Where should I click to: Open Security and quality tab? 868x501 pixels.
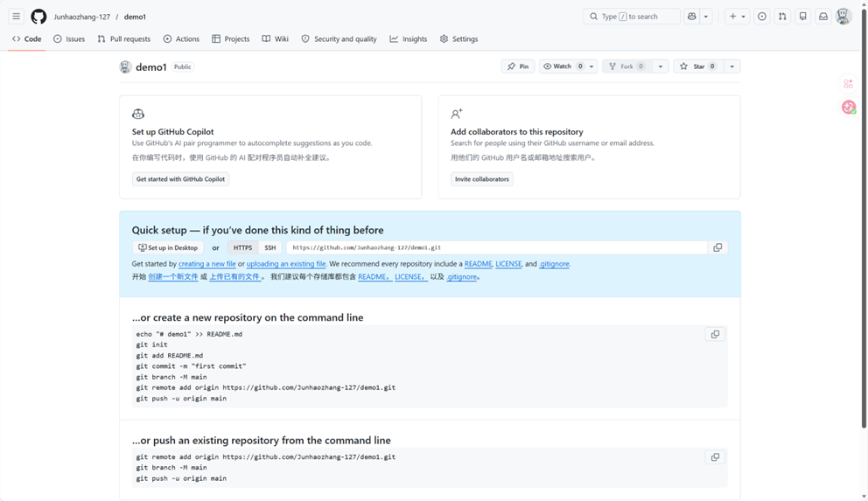click(x=339, y=38)
